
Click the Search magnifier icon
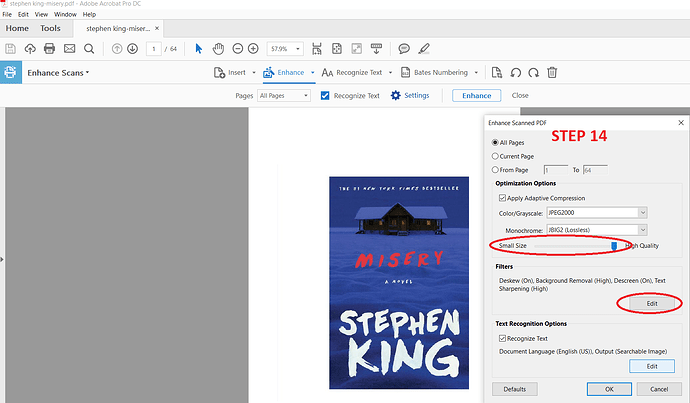(88, 48)
